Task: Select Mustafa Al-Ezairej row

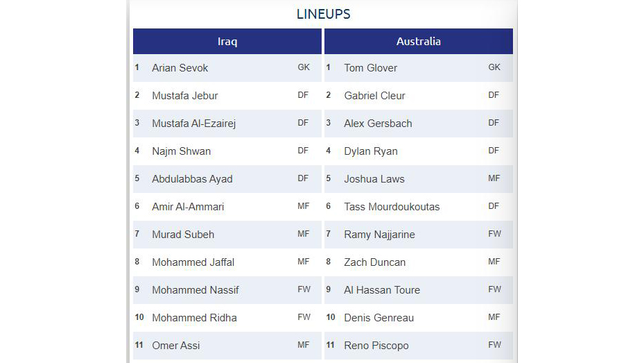Action: [227, 124]
